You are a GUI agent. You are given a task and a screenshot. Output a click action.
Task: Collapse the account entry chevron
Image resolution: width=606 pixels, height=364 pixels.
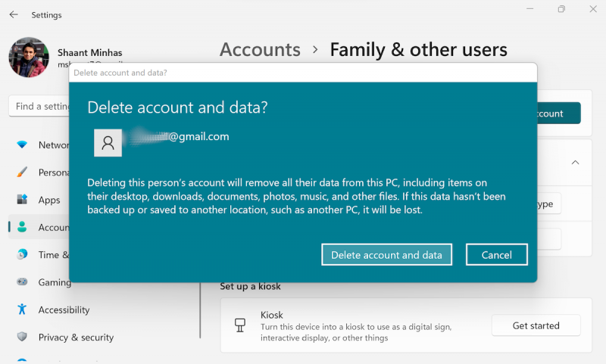point(575,163)
